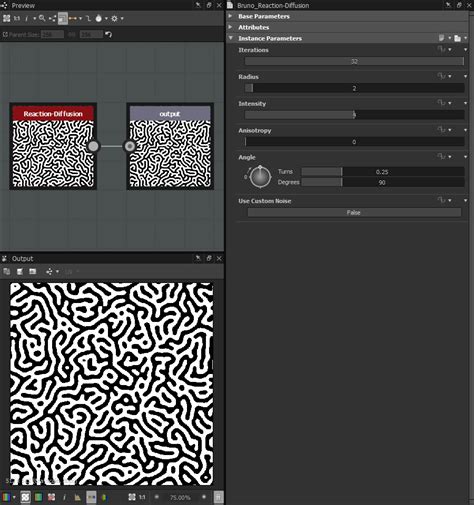This screenshot has width=474, height=505.
Task: Click the copy icon in Output toolbar
Action: [7, 272]
